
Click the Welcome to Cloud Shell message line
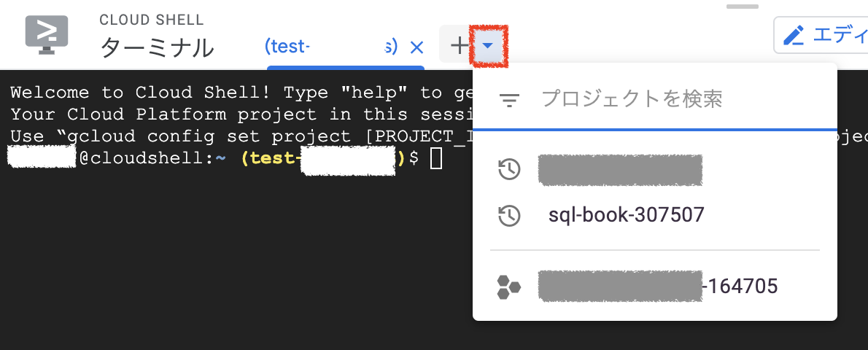click(241, 93)
